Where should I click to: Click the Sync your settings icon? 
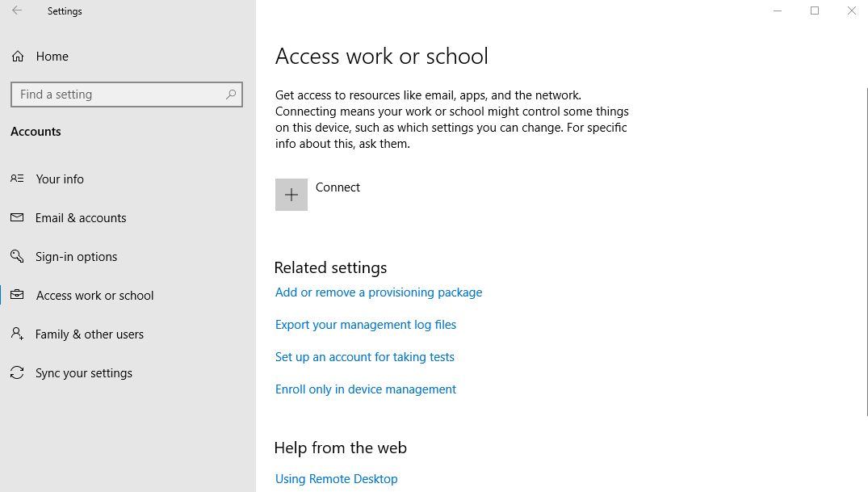[x=17, y=372]
